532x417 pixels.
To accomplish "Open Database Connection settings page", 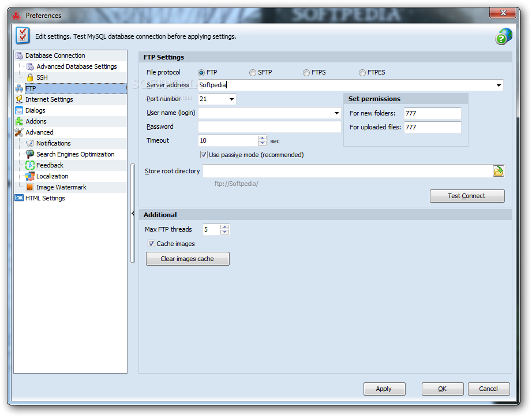I will pyautogui.click(x=55, y=55).
